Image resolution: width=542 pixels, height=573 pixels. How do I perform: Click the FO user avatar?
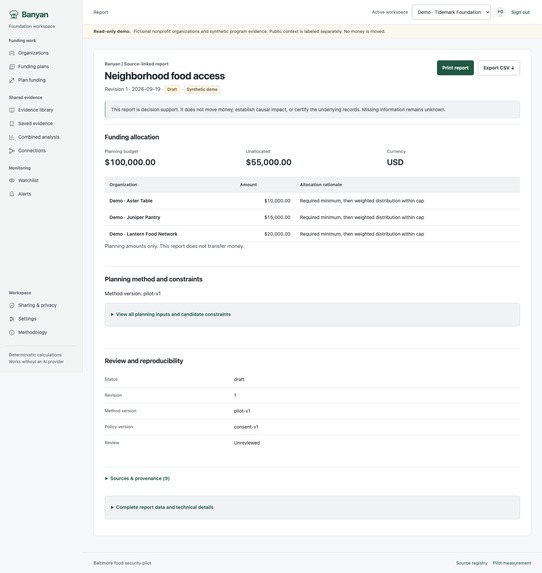[500, 12]
